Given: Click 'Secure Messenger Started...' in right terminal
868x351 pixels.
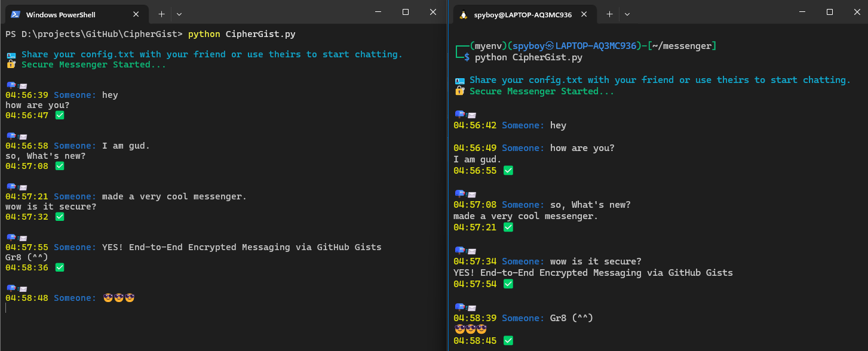Looking at the screenshot, I should [x=542, y=91].
